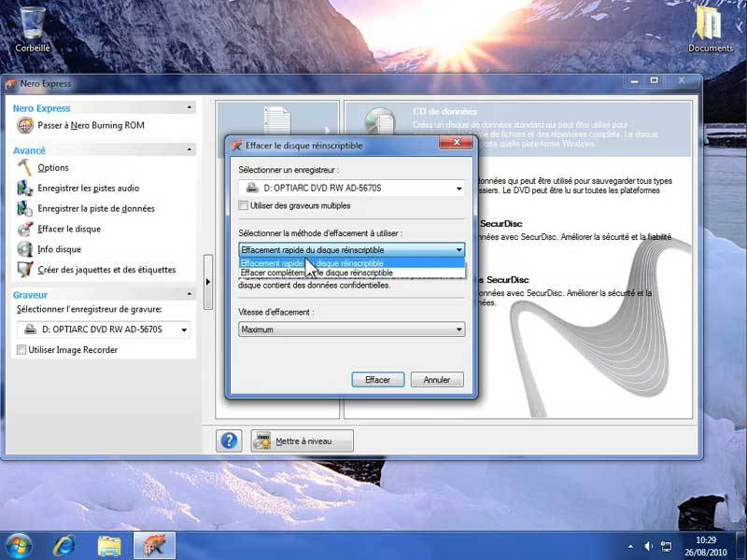Click the Effacer button in dialog

point(378,380)
